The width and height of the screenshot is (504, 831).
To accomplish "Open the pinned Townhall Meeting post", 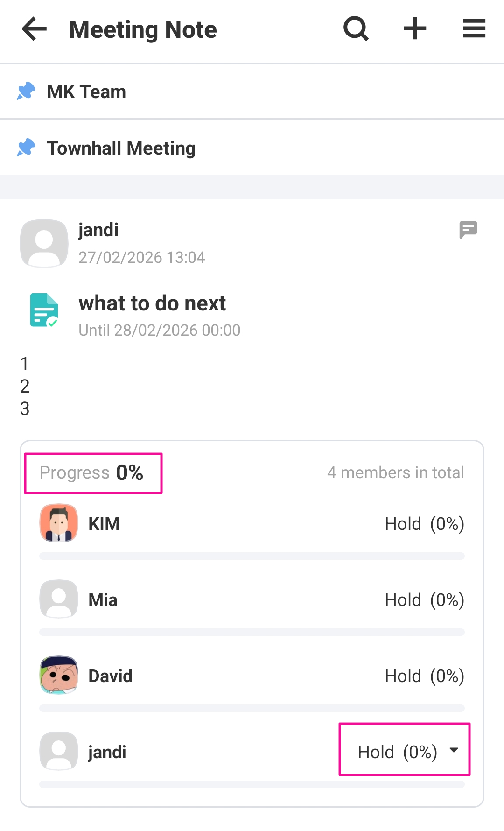I will click(x=121, y=148).
